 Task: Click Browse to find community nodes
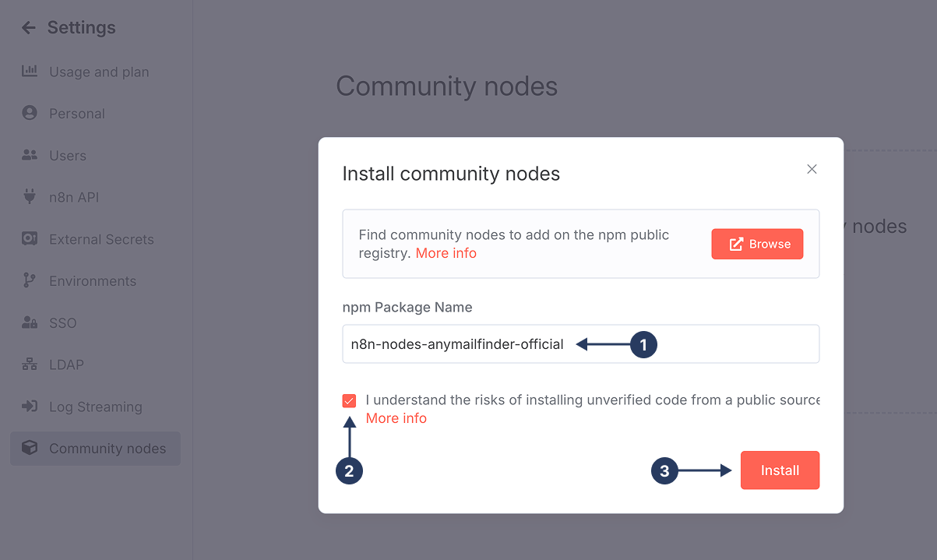(x=757, y=244)
